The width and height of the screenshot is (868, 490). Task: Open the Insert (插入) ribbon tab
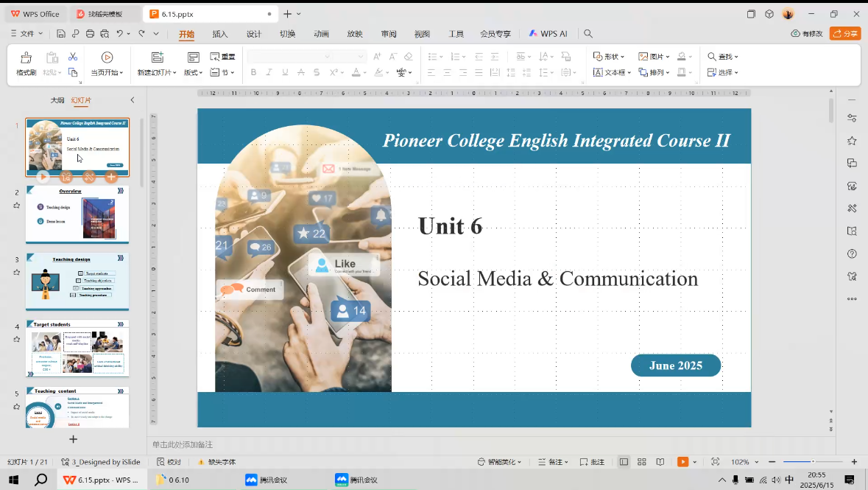tap(220, 34)
